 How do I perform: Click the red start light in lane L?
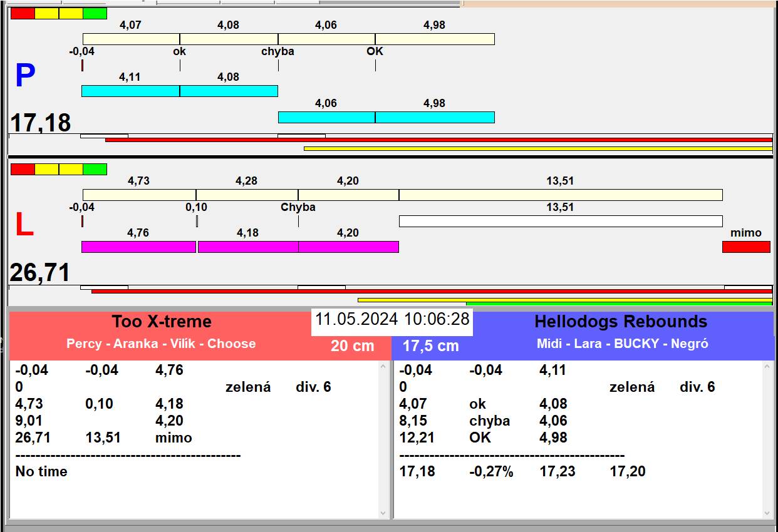(x=23, y=169)
